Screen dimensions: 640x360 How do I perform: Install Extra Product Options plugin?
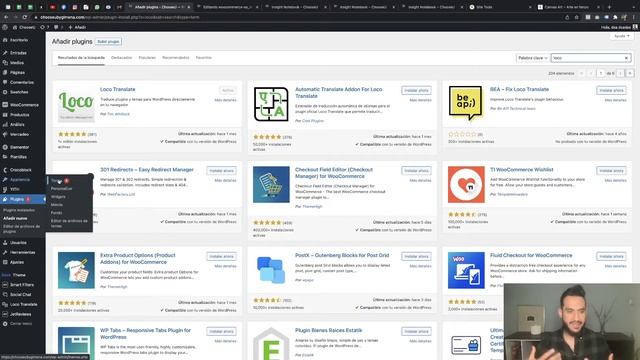(221, 256)
